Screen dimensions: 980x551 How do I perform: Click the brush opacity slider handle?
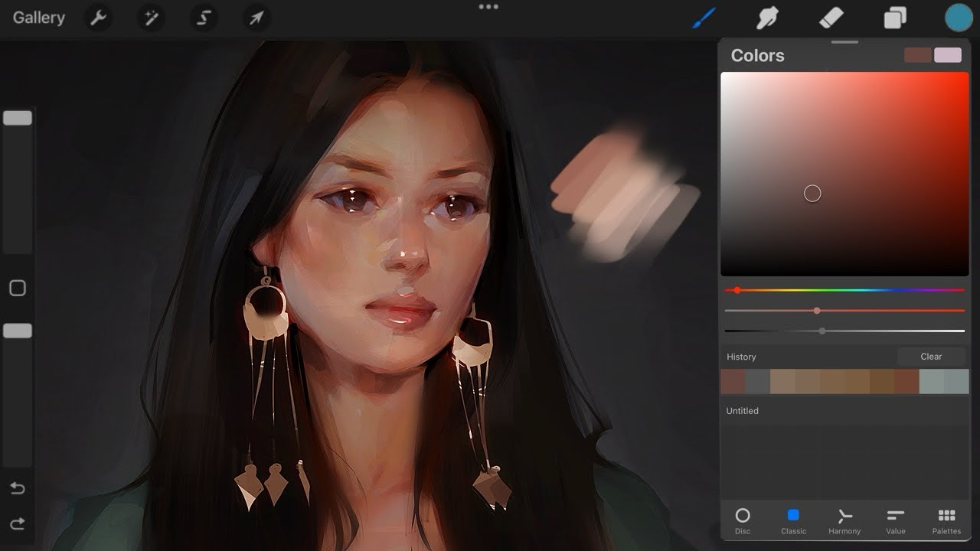18,331
